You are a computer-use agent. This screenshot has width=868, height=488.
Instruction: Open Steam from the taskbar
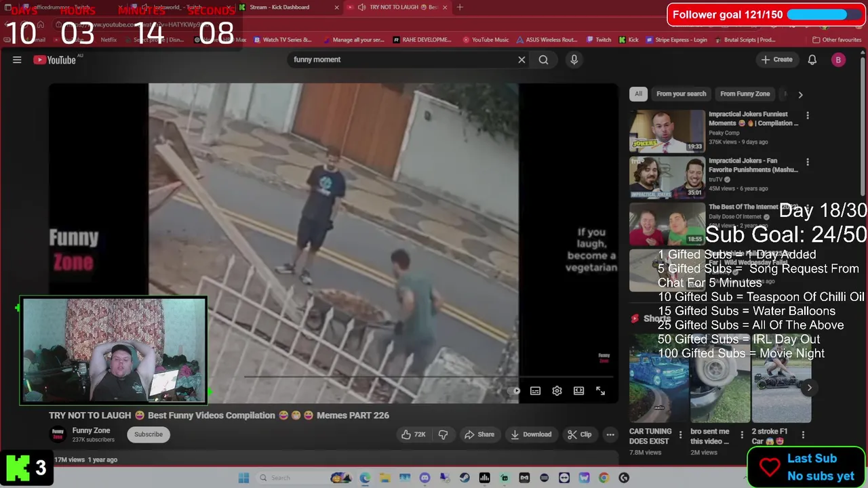pos(465,478)
